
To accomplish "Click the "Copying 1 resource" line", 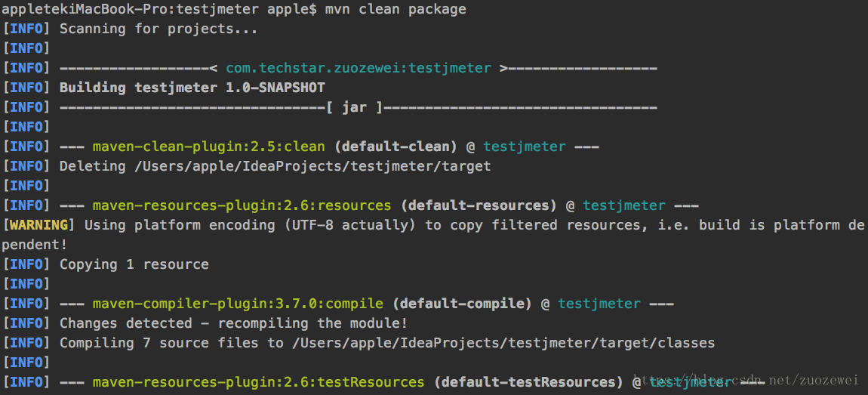I will pyautogui.click(x=134, y=265).
